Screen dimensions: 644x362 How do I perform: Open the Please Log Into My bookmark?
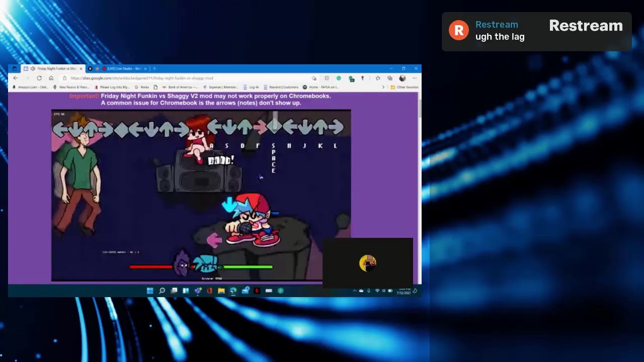(x=112, y=87)
